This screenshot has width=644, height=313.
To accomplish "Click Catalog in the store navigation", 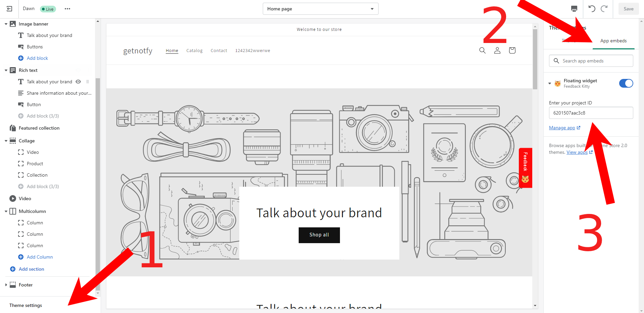I will [x=194, y=51].
